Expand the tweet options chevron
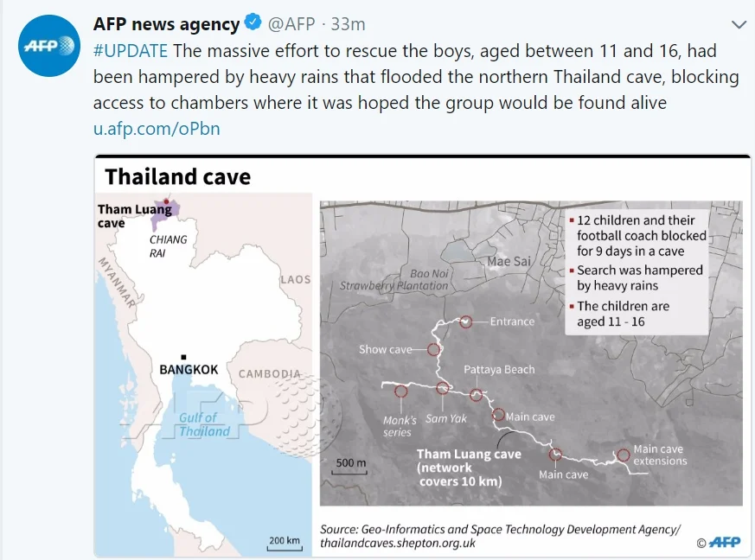Viewport: 755px width, 560px height. pos(739,24)
